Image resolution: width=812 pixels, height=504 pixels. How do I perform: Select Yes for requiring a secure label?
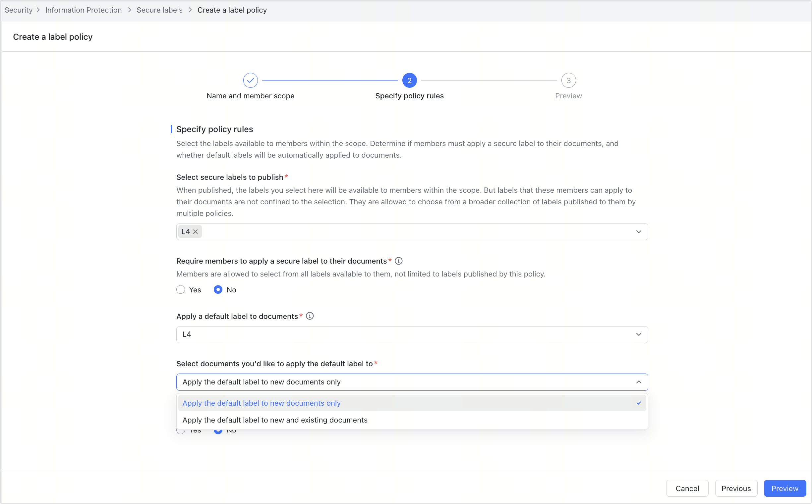click(x=181, y=289)
